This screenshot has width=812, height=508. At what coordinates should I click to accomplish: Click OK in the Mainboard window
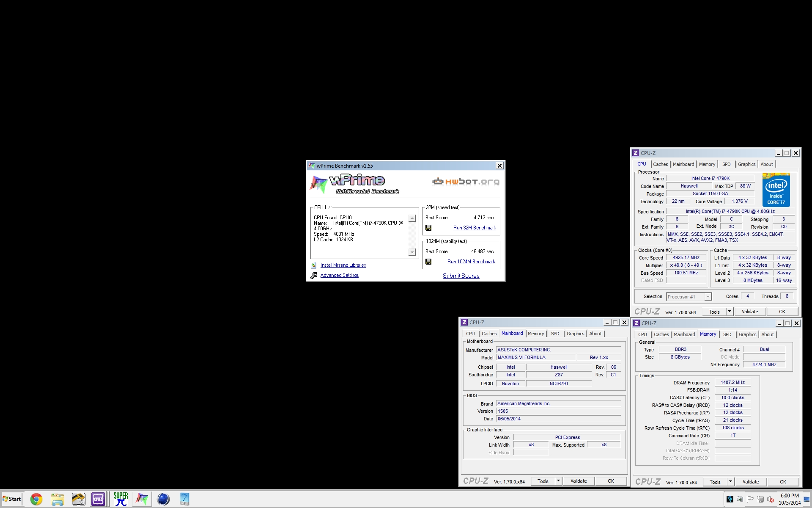[611, 481]
